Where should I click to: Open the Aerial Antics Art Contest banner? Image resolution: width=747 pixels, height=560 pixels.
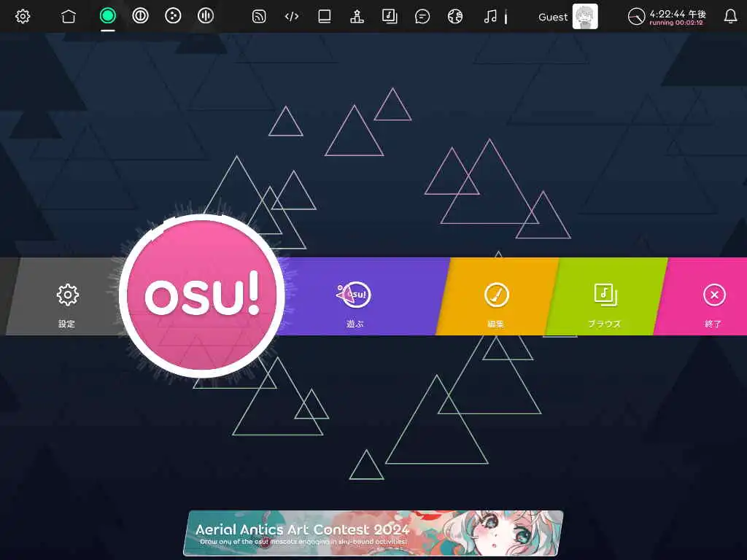pos(373,533)
